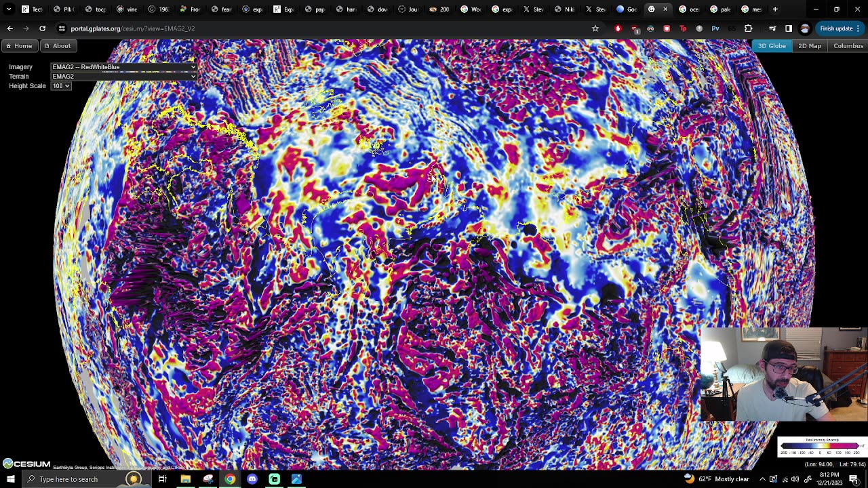Open the Chrome profile avatar
Image resolution: width=868 pixels, height=488 pixels.
pyautogui.click(x=805, y=28)
